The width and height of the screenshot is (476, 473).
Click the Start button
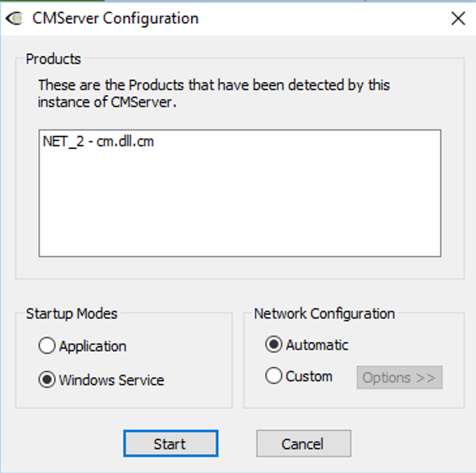click(171, 443)
